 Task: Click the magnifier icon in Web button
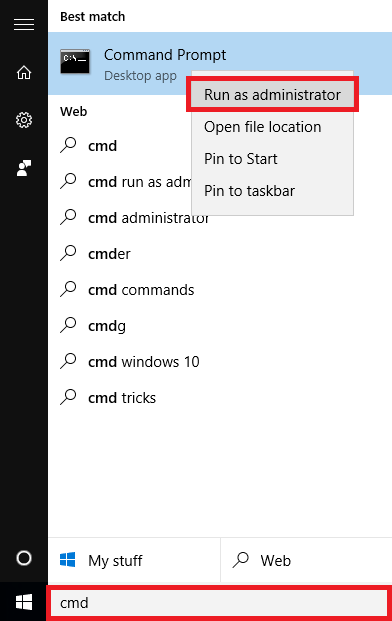[x=240, y=560]
